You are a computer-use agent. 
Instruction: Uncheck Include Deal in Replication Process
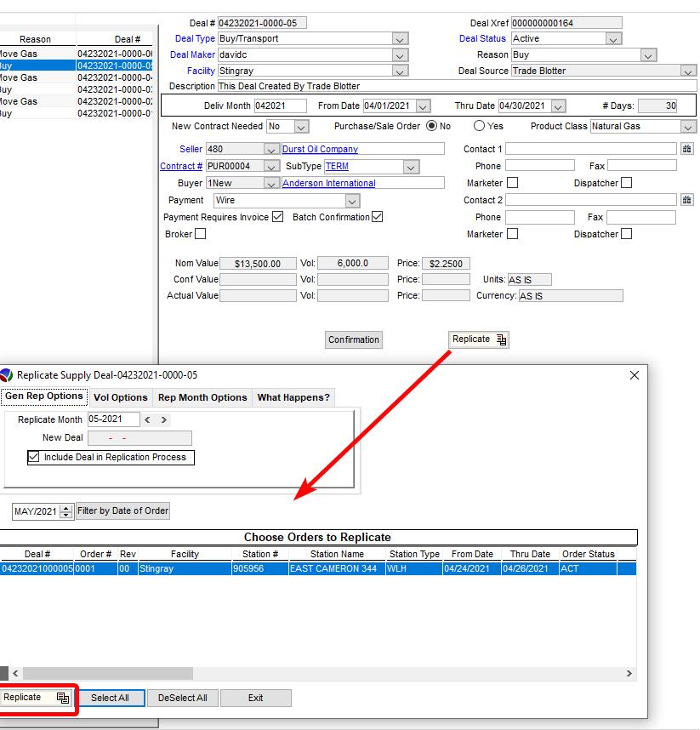34,457
